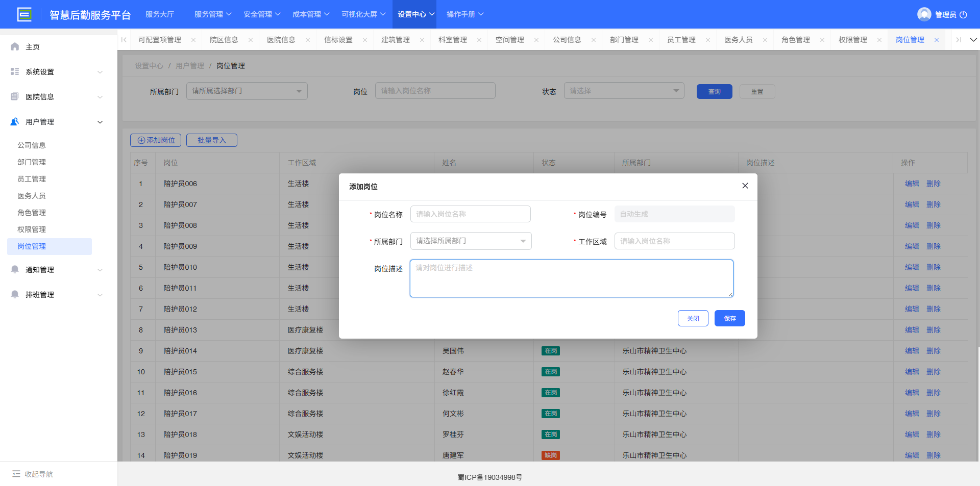
Task: Click the administrator avatar icon
Action: click(924, 14)
